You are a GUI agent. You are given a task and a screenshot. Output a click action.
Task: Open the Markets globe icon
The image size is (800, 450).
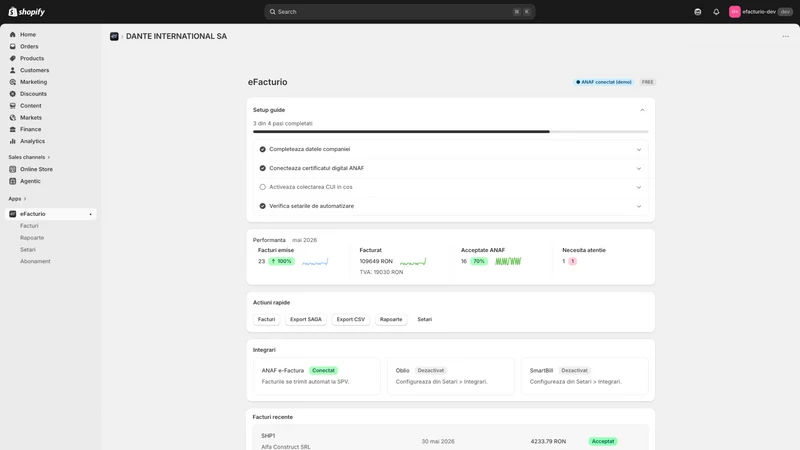coord(13,117)
